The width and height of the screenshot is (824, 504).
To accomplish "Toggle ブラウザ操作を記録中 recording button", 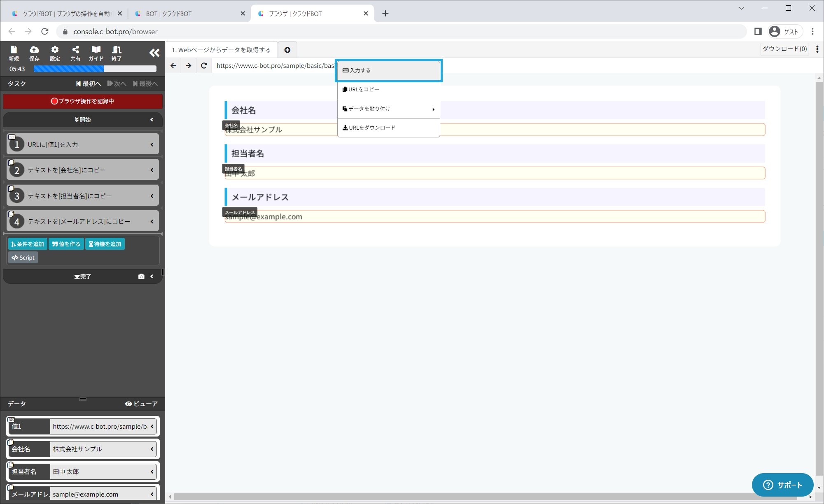I will [x=83, y=101].
